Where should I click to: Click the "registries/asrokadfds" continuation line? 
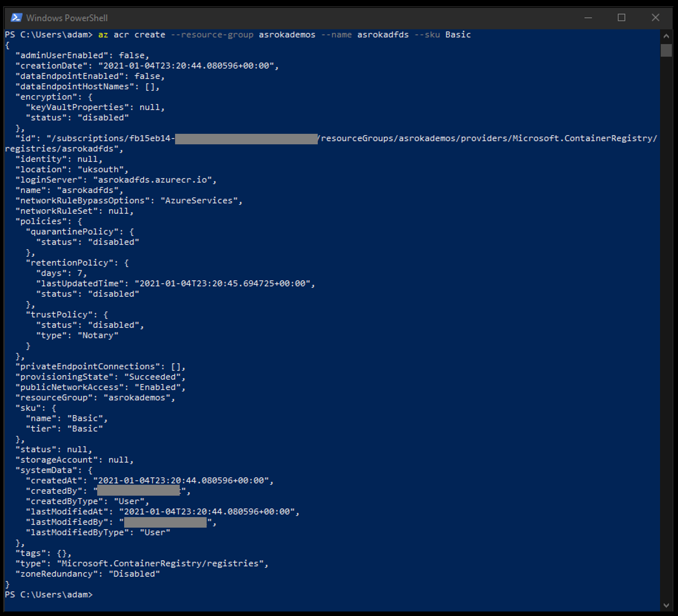pos(64,149)
